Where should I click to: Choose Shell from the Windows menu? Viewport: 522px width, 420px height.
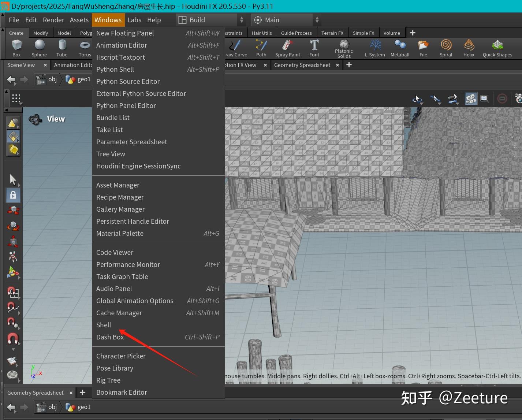pos(104,325)
